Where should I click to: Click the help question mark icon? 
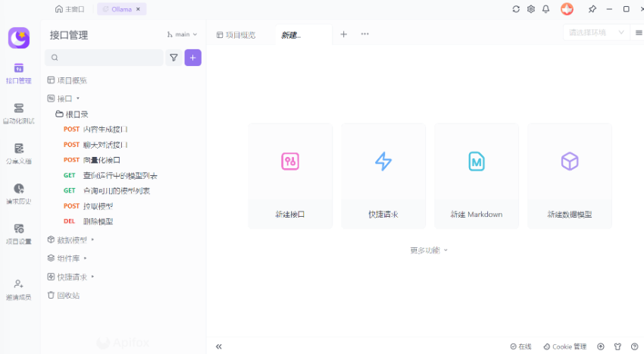point(635,346)
